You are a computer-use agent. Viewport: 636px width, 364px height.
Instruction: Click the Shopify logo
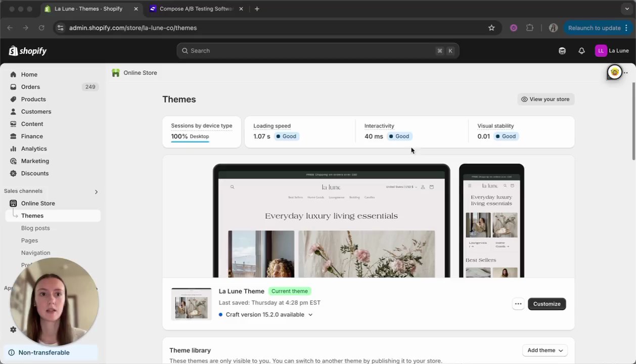(28, 51)
